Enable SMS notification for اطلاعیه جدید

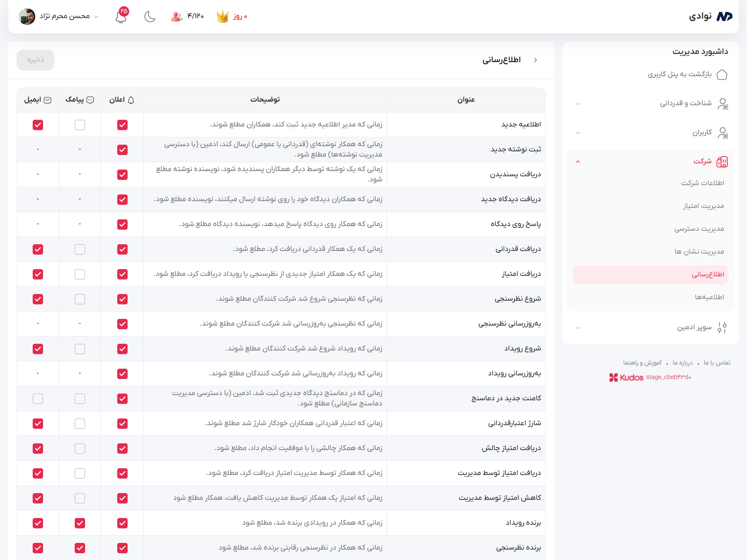[x=80, y=125]
